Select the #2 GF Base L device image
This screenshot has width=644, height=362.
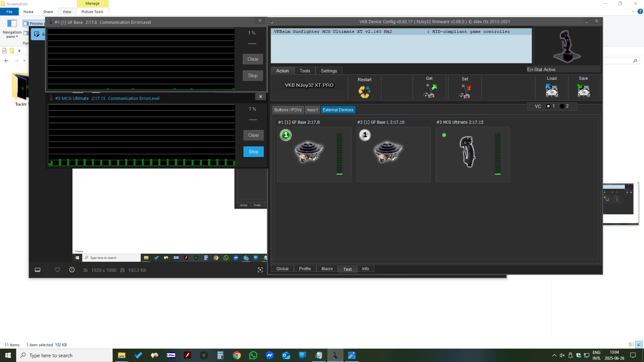(x=388, y=152)
